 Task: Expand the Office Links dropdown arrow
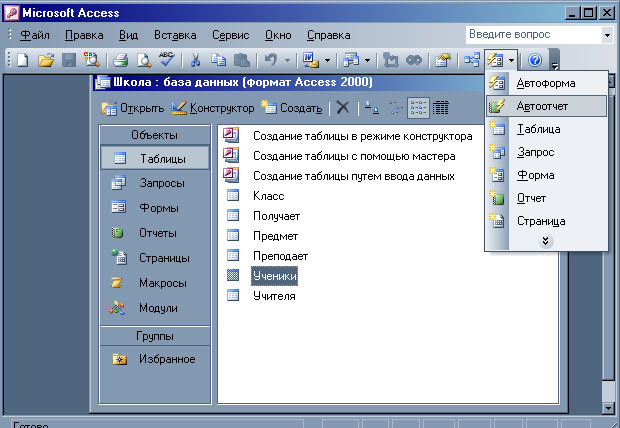tap(327, 61)
